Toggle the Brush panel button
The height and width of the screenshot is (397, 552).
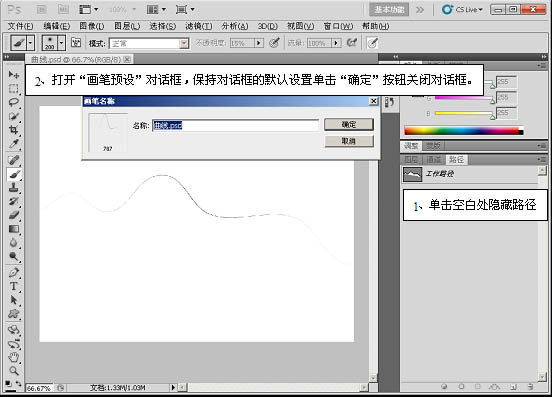(x=76, y=43)
